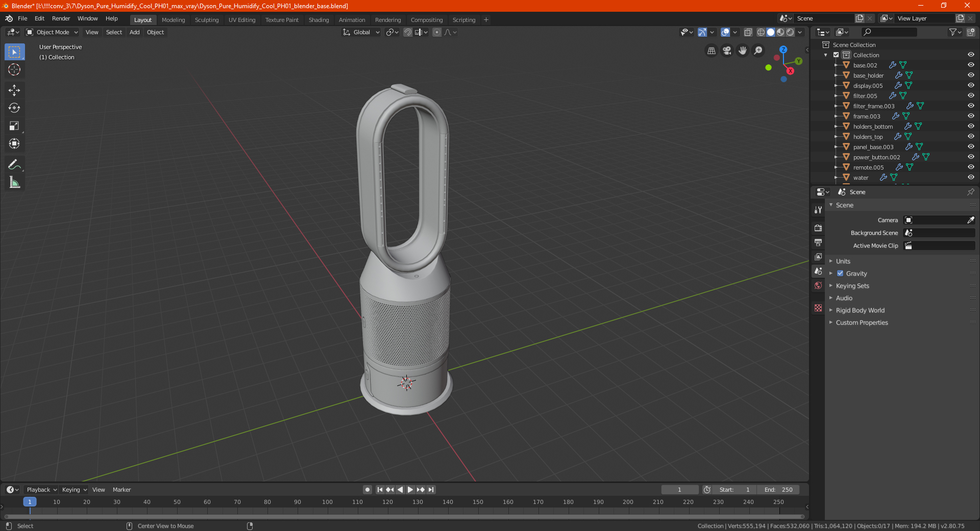Toggle auto keying record button
980x531 pixels.
click(x=367, y=490)
